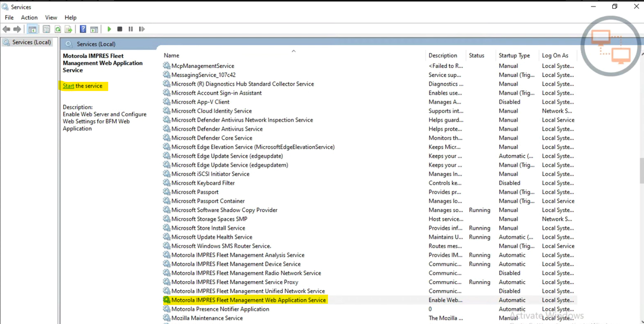Open the Action menu
Screen dimensions: 644x324
tap(29, 17)
